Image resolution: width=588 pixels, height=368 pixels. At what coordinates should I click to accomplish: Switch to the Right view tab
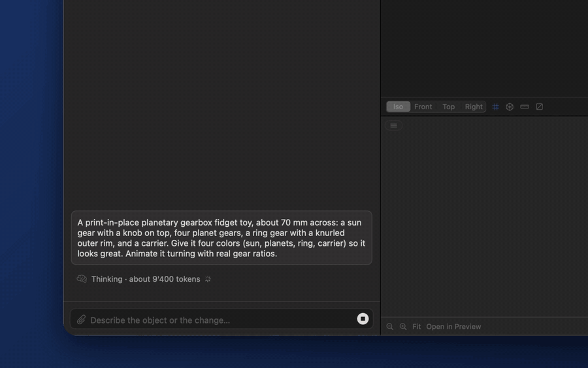tap(474, 107)
